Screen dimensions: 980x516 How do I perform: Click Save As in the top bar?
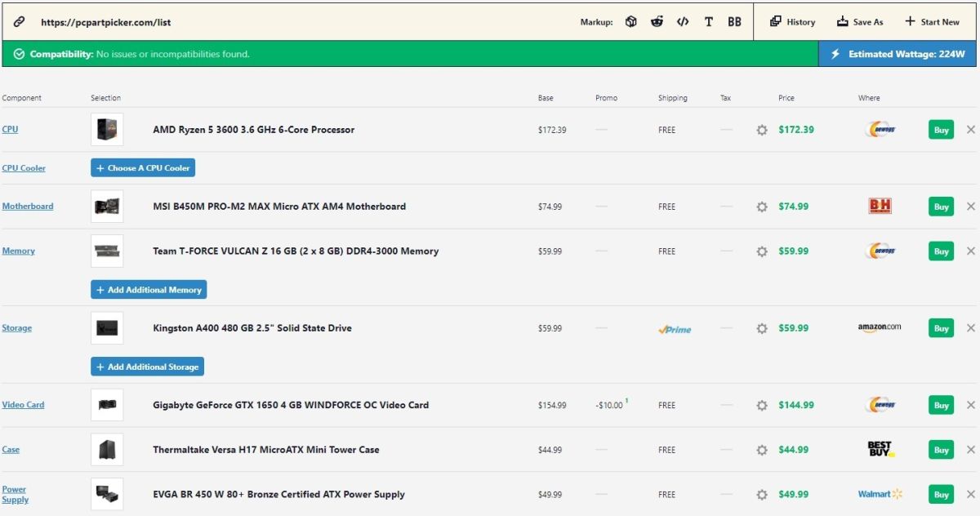point(860,22)
